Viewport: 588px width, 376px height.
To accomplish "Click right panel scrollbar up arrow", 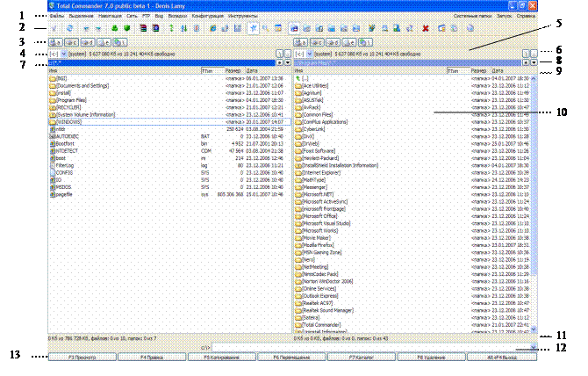I will click(x=534, y=79).
